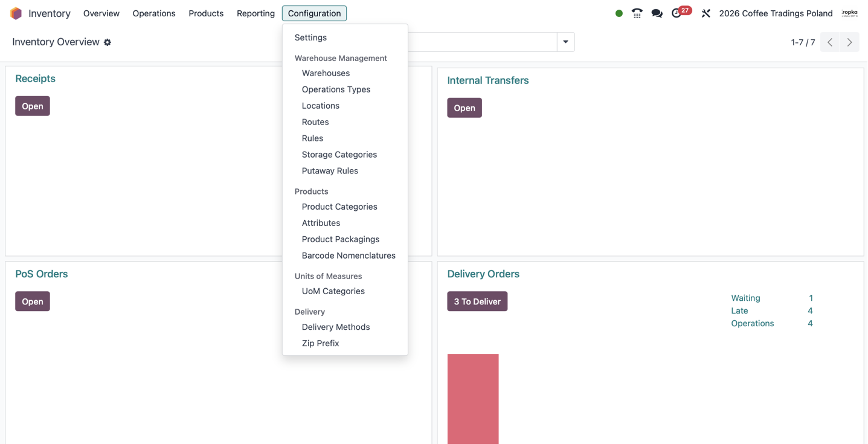Select Rules menu entry
868x444 pixels.
(x=345, y=138)
